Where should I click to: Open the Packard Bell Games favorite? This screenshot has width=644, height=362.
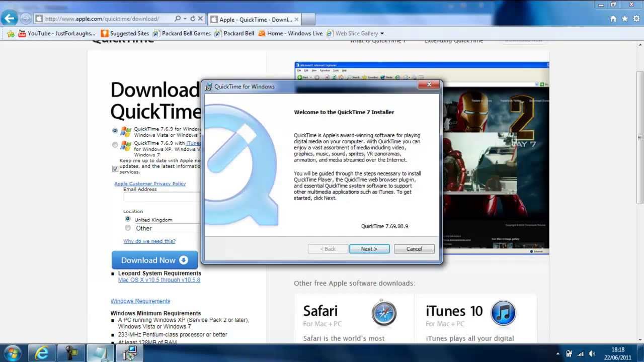point(182,34)
